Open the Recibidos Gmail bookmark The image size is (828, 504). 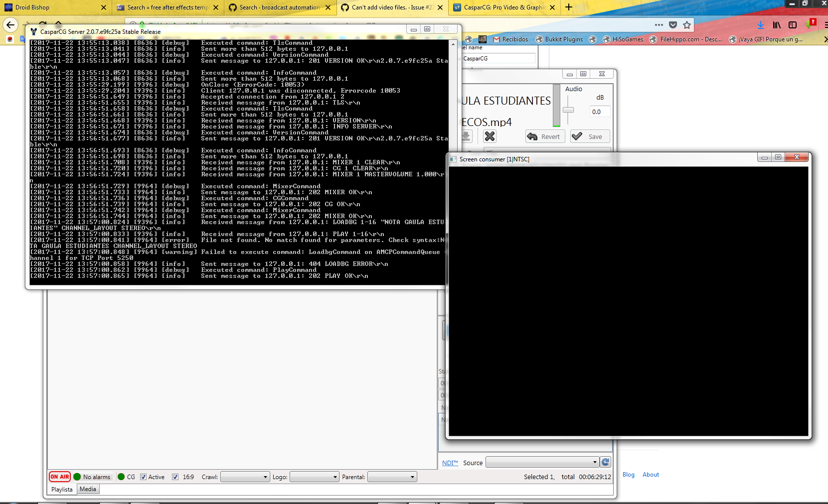point(510,39)
